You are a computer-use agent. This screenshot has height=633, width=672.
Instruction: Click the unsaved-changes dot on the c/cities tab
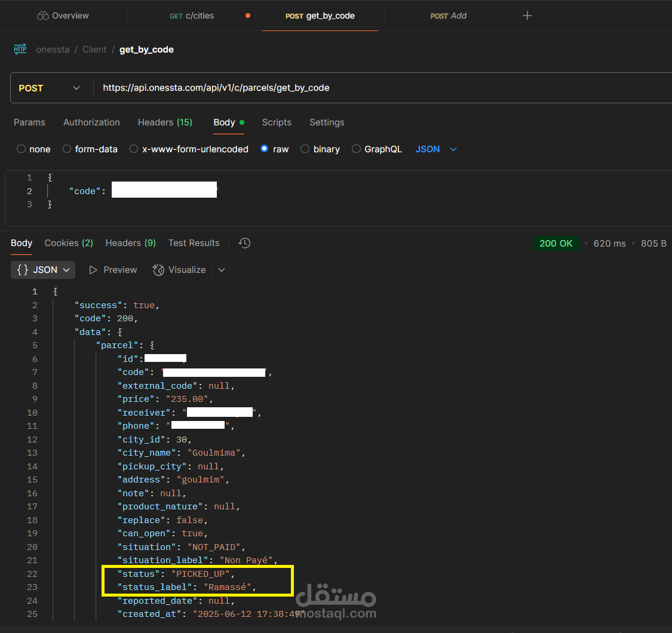click(248, 16)
